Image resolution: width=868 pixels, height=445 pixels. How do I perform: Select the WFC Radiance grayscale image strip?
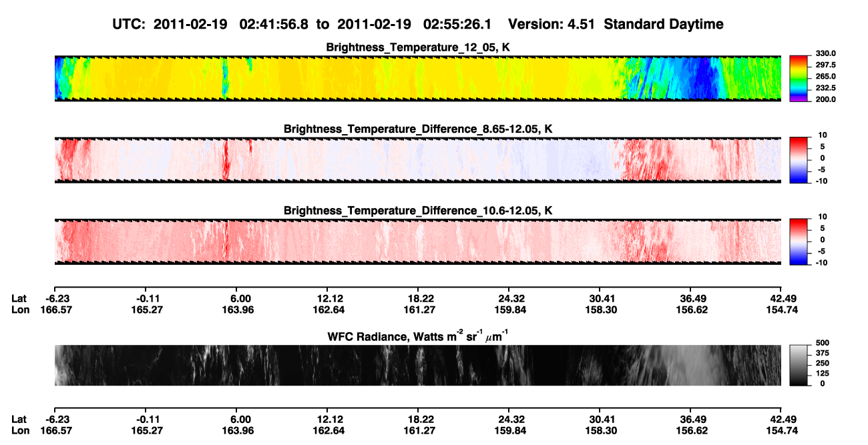tap(417, 365)
